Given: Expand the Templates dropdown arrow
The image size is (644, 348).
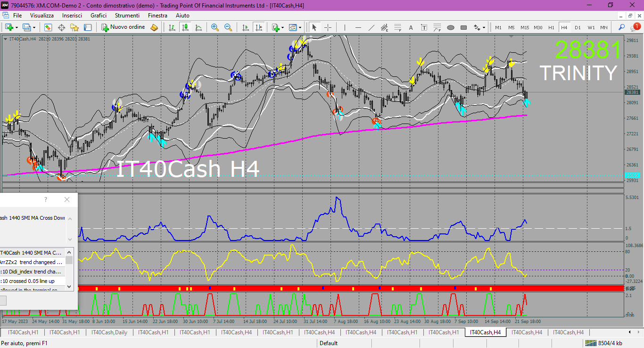Looking at the screenshot, I should tap(300, 27).
